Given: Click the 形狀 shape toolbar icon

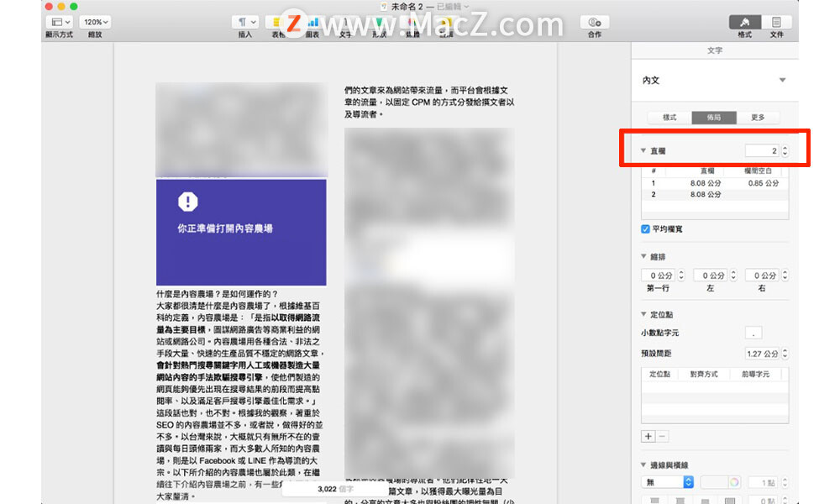Looking at the screenshot, I should point(380,22).
